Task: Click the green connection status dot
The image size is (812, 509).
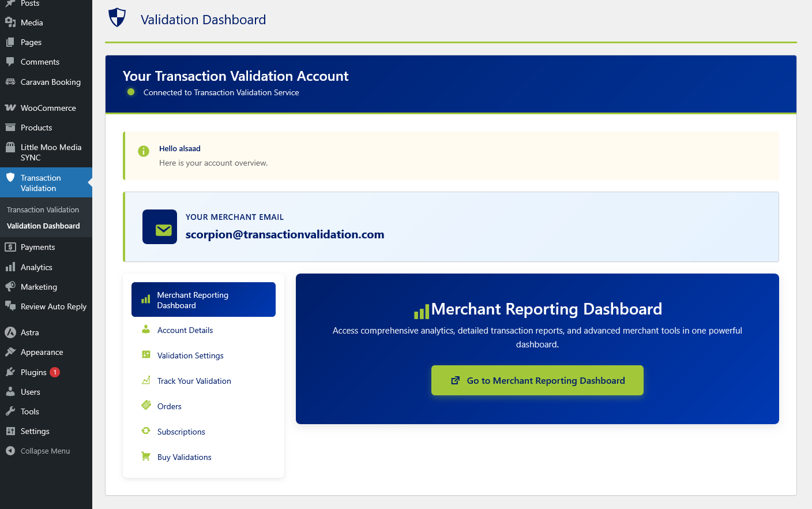Action: tap(131, 92)
